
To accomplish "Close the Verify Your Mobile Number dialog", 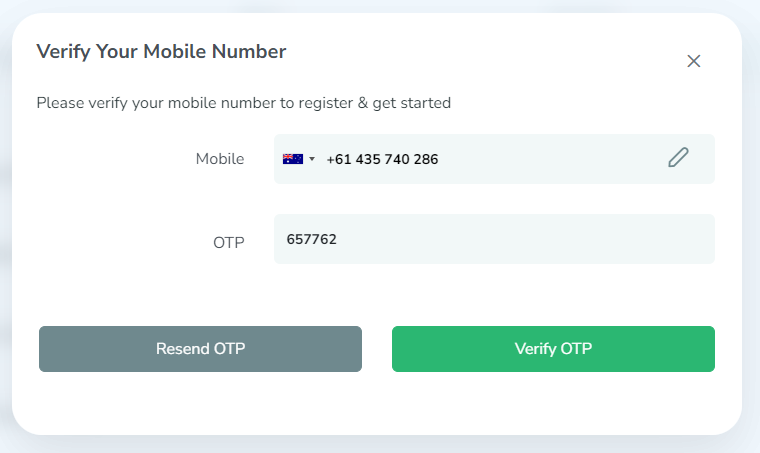I will pyautogui.click(x=694, y=61).
